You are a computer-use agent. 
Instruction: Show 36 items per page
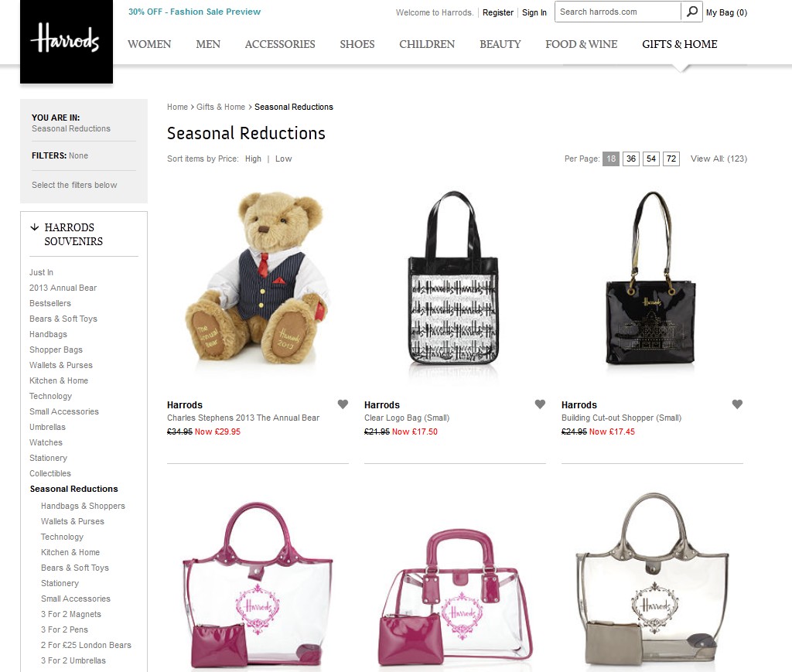(631, 159)
